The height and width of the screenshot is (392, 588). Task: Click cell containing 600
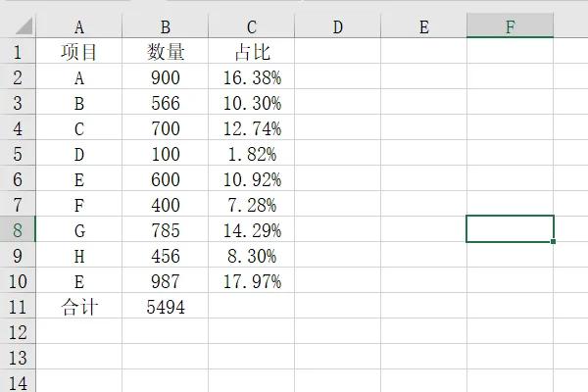(165, 178)
